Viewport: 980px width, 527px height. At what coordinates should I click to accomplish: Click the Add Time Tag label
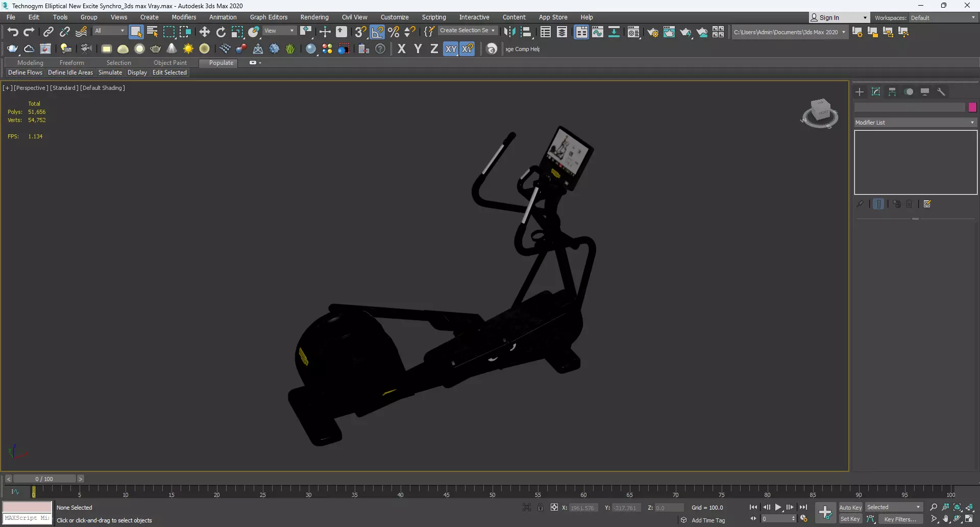point(708,520)
